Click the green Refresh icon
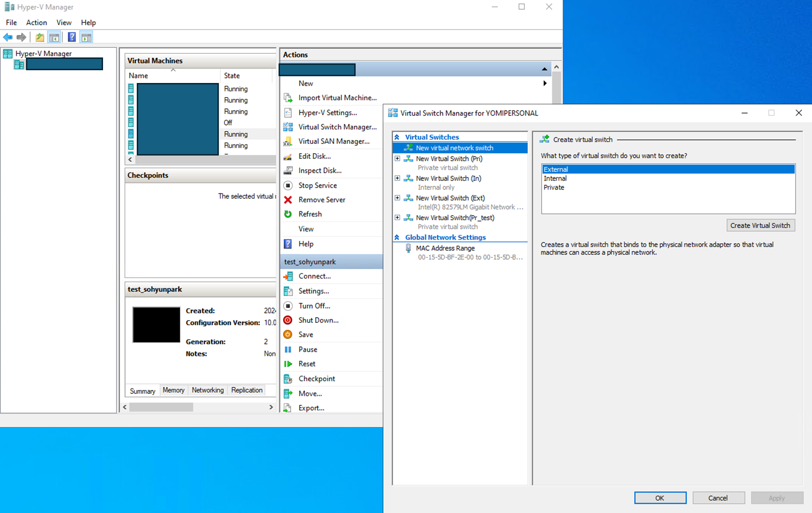Viewport: 812px width, 513px height. point(288,214)
